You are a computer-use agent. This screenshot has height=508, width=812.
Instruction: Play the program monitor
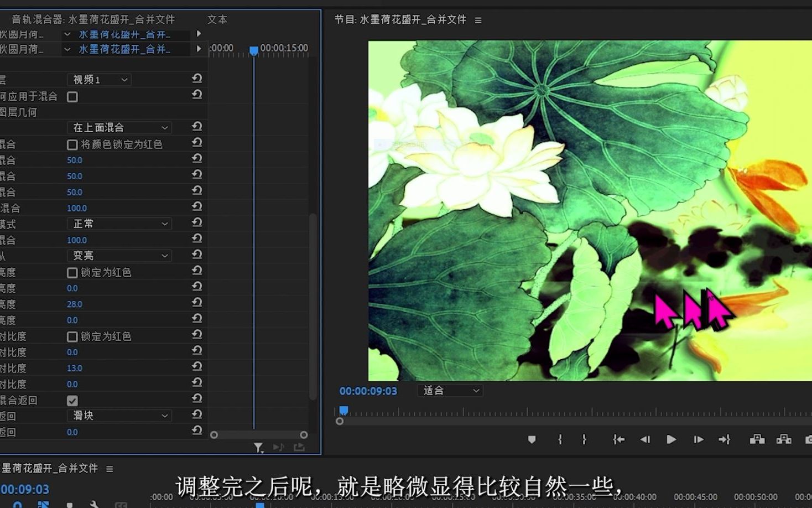coord(671,439)
